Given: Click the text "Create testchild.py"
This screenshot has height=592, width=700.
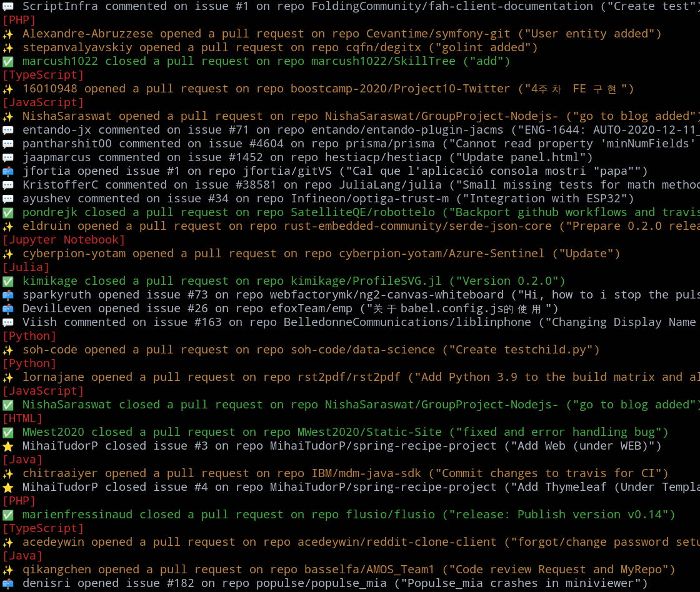Looking at the screenshot, I should coord(521,350).
